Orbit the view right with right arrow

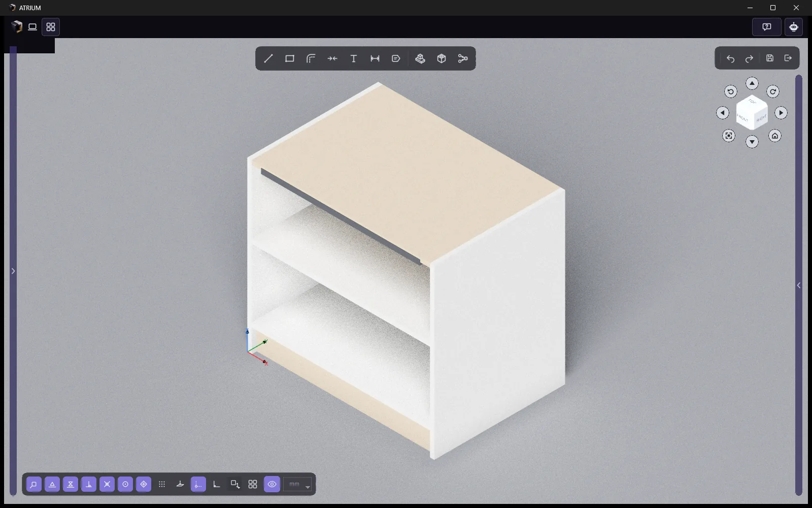[x=781, y=113]
